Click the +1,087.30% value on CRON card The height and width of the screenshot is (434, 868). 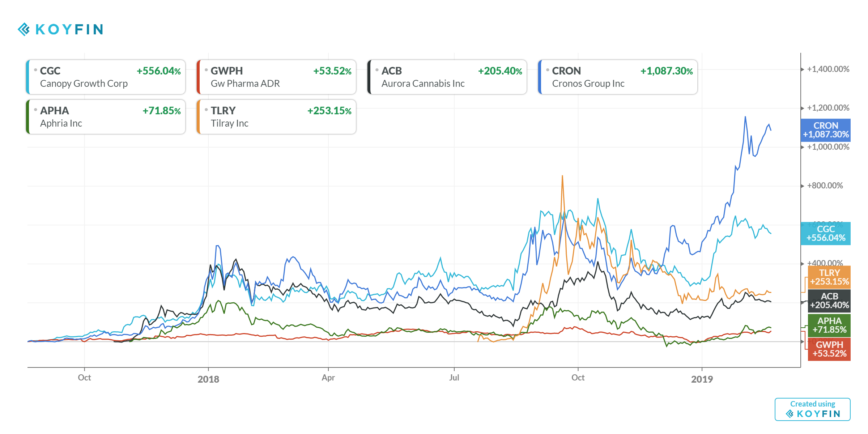tap(667, 71)
